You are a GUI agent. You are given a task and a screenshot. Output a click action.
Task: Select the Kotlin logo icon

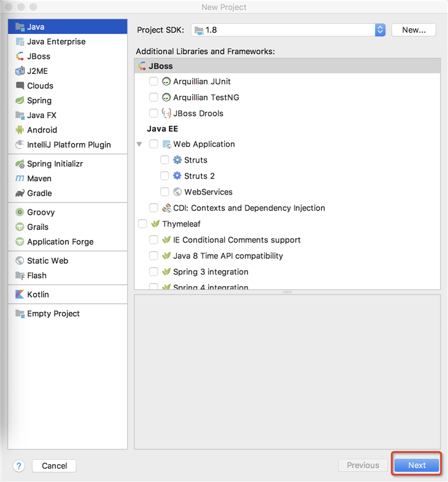pos(20,295)
